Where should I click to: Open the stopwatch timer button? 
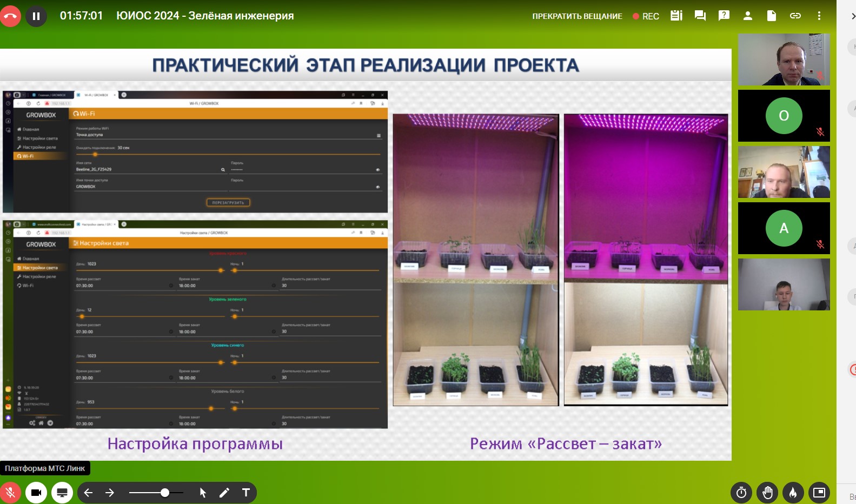point(741,493)
